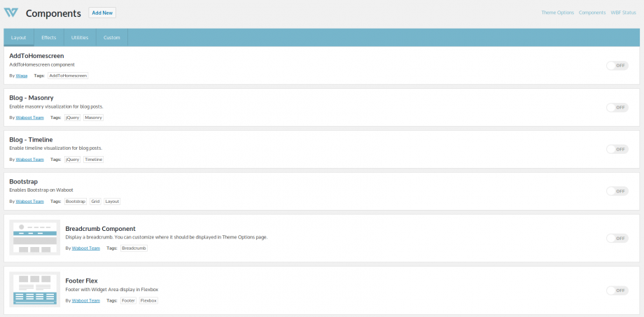This screenshot has width=644, height=317.
Task: Click the Masonry tag
Action: (93, 118)
